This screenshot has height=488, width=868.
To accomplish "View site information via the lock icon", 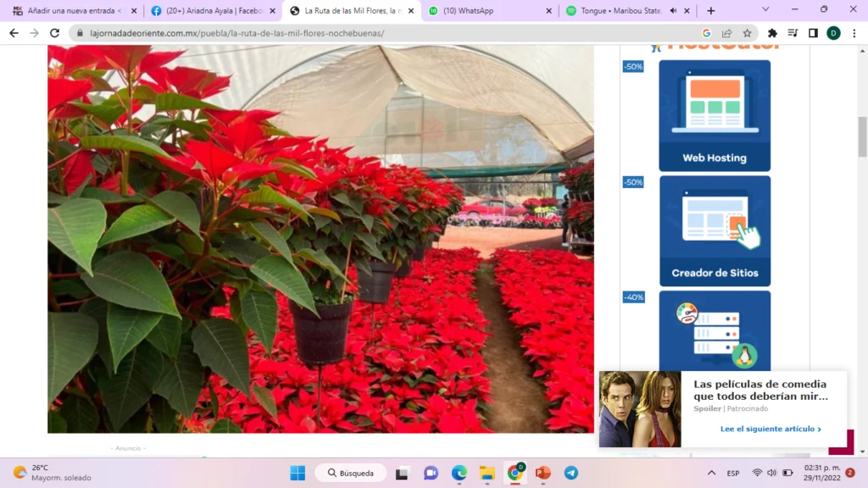I will coord(80,33).
